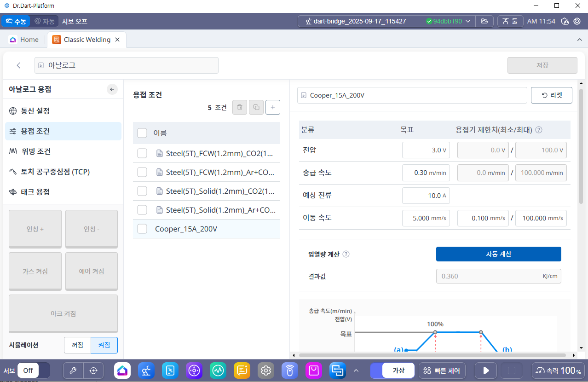Screen dimensions: 588x382
Task: Open the settings gear icon in dock
Action: click(265, 370)
